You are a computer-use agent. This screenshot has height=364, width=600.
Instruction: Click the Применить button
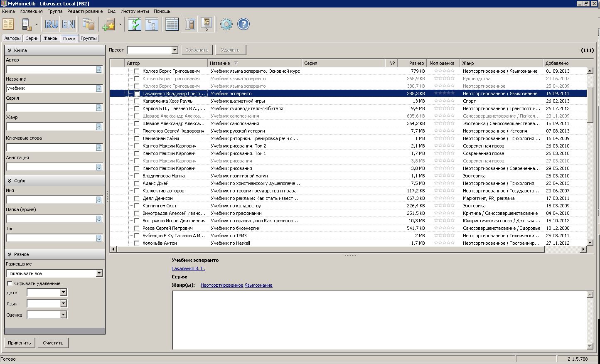(x=20, y=343)
